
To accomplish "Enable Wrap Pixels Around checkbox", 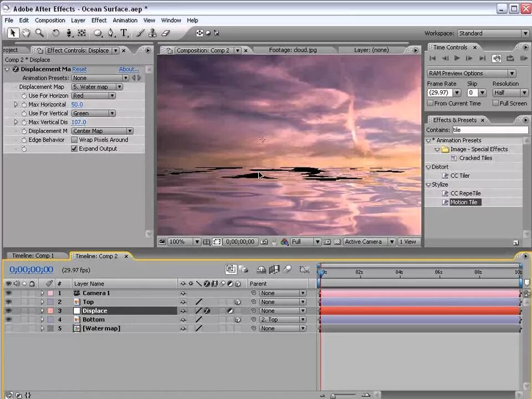I will click(x=74, y=140).
